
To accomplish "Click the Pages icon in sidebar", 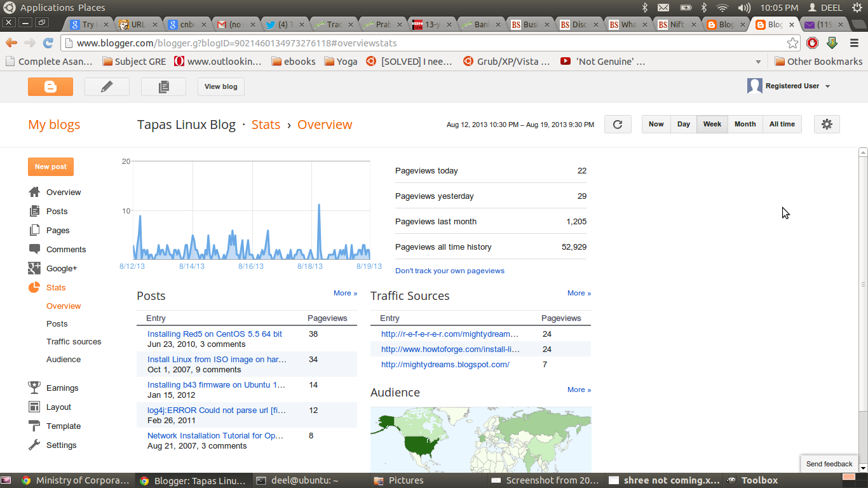I will (x=34, y=230).
